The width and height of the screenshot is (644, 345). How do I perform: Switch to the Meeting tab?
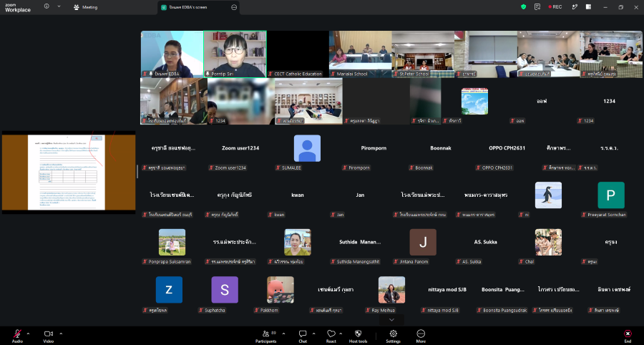point(85,7)
